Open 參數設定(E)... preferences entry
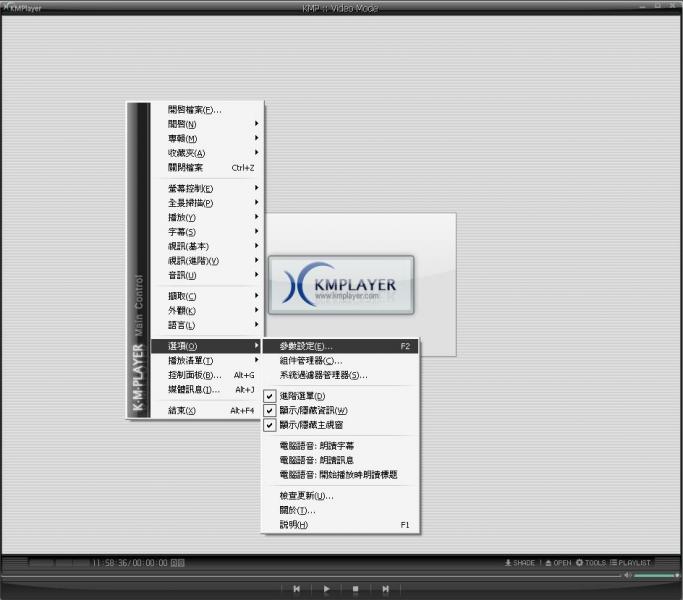Screen dimensions: 683x600 pos(340,346)
